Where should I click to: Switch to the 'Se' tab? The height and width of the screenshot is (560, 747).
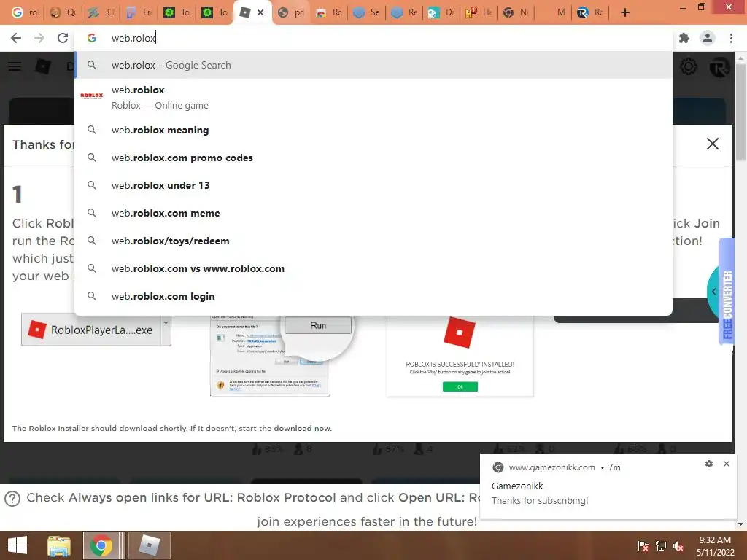click(x=366, y=12)
